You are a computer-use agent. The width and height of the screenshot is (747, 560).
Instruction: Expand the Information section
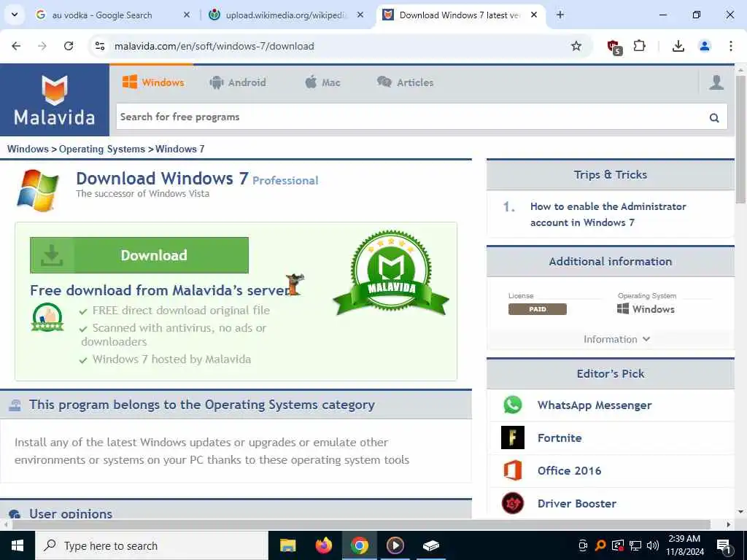[x=617, y=339]
